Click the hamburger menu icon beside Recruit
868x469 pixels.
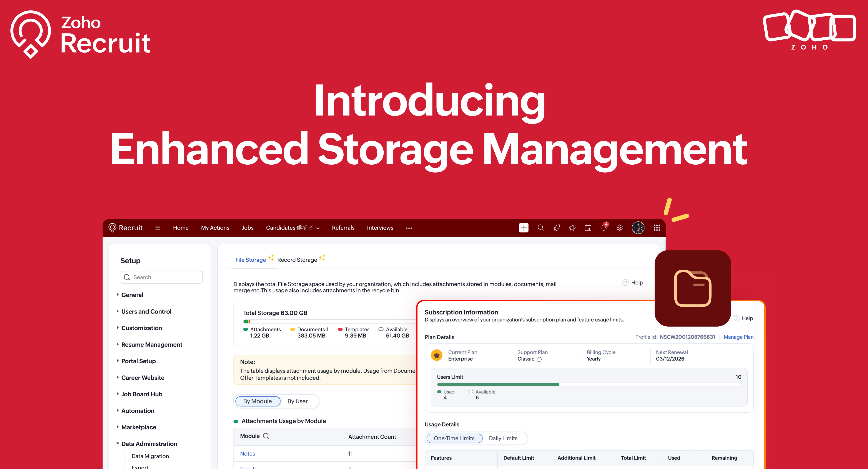[158, 228]
